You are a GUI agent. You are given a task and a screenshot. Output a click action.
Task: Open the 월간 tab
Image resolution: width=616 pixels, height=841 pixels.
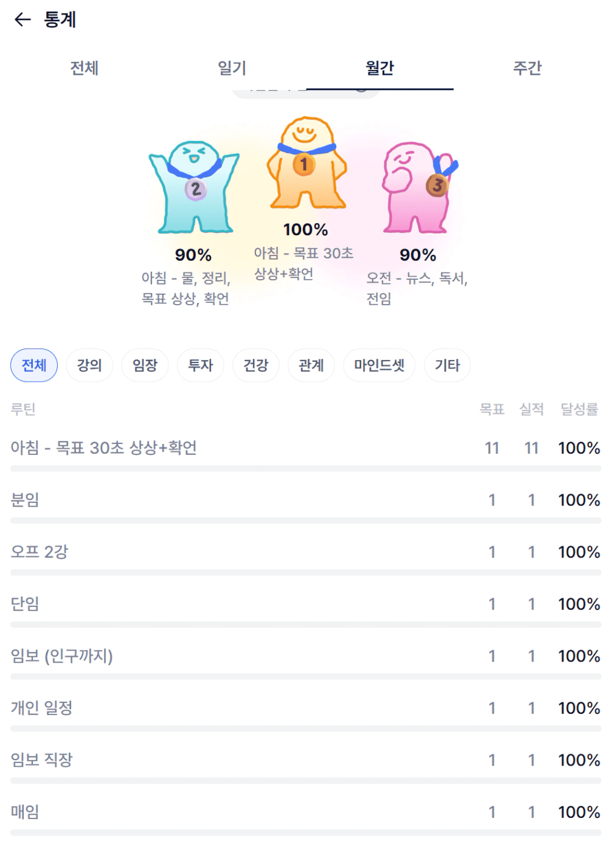coord(379,68)
